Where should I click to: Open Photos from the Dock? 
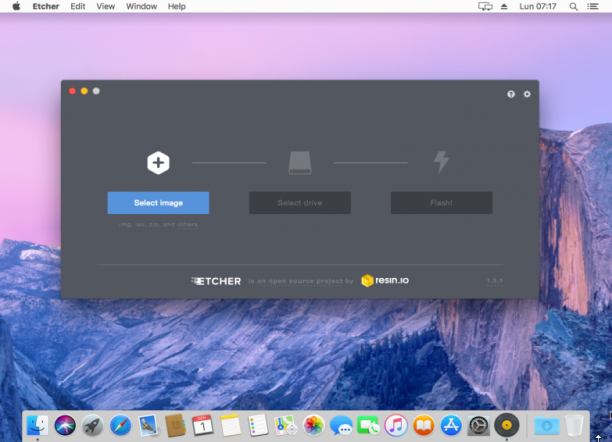[313, 425]
